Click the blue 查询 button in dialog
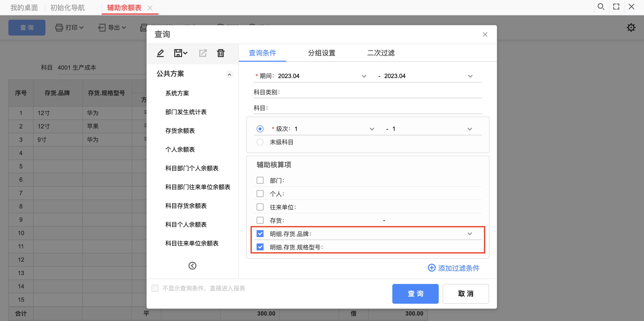 pos(415,294)
